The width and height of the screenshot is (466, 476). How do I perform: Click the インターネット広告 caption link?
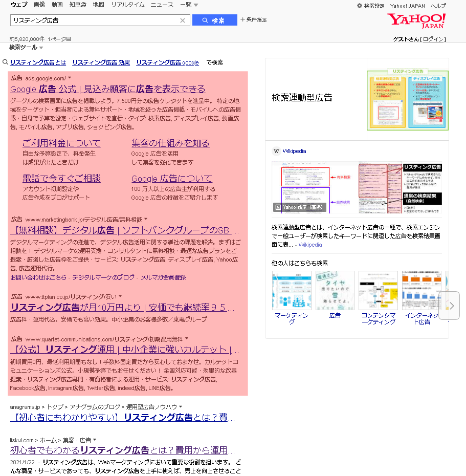click(x=421, y=318)
